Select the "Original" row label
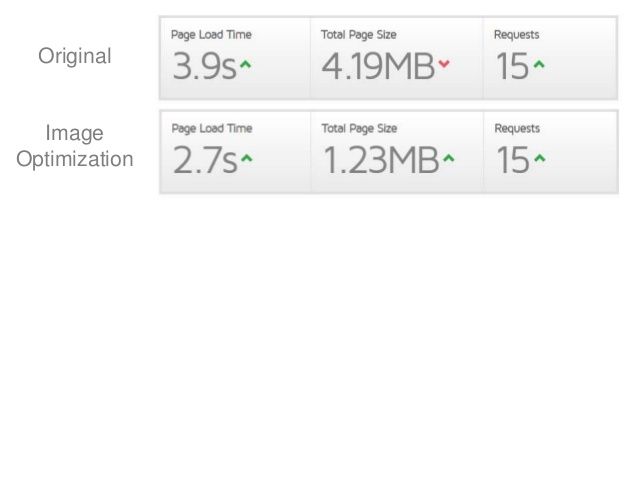 tap(75, 56)
